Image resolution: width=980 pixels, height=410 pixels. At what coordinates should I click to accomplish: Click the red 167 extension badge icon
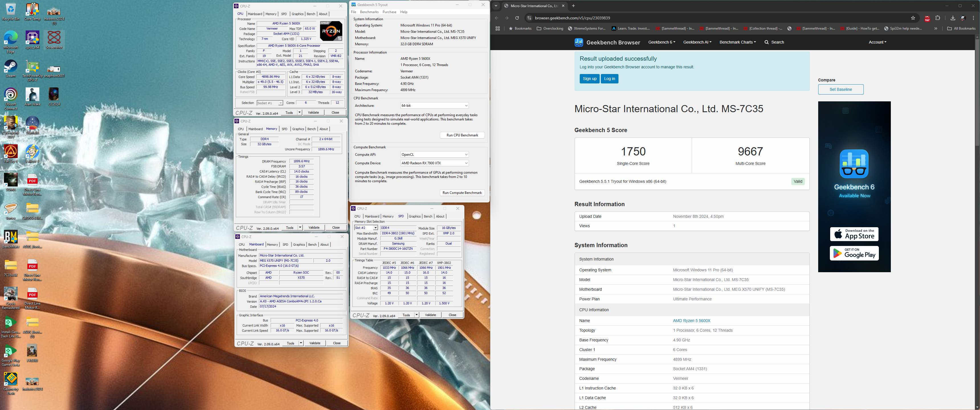click(x=927, y=18)
